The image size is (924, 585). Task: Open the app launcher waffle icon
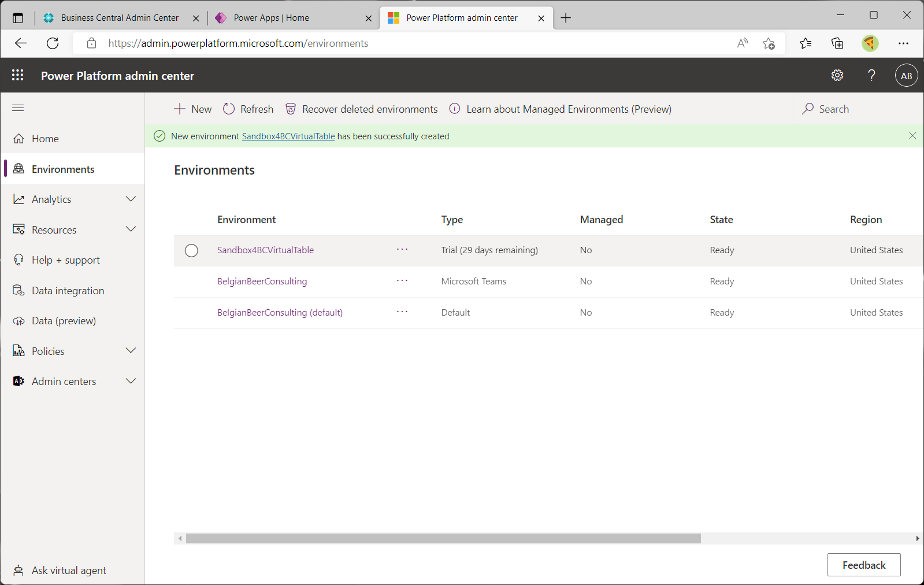point(18,75)
